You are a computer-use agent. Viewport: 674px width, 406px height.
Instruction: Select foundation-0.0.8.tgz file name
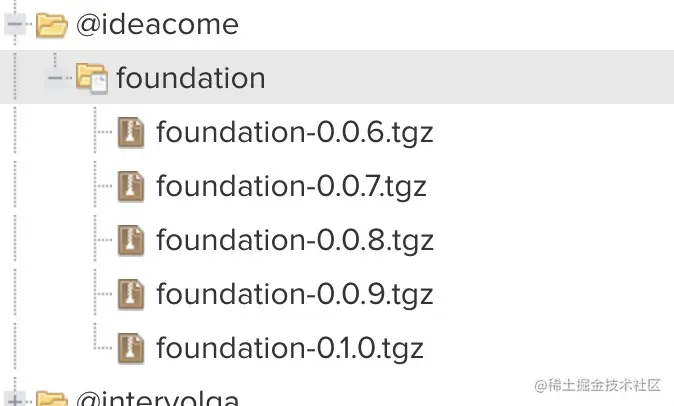pyautogui.click(x=294, y=240)
